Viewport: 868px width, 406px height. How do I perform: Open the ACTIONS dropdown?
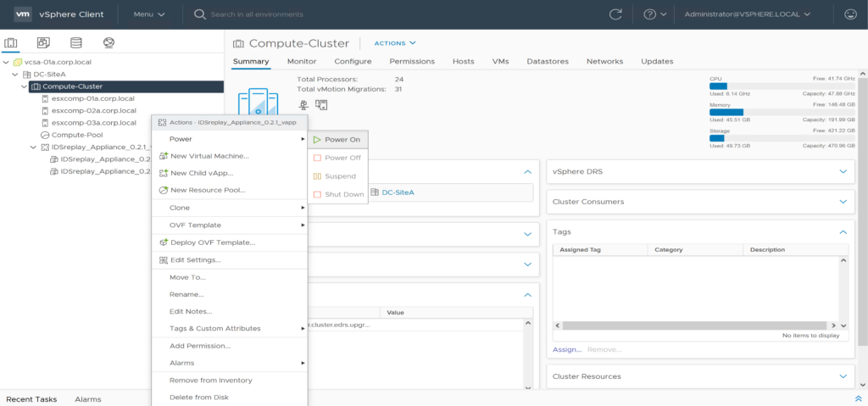click(395, 43)
